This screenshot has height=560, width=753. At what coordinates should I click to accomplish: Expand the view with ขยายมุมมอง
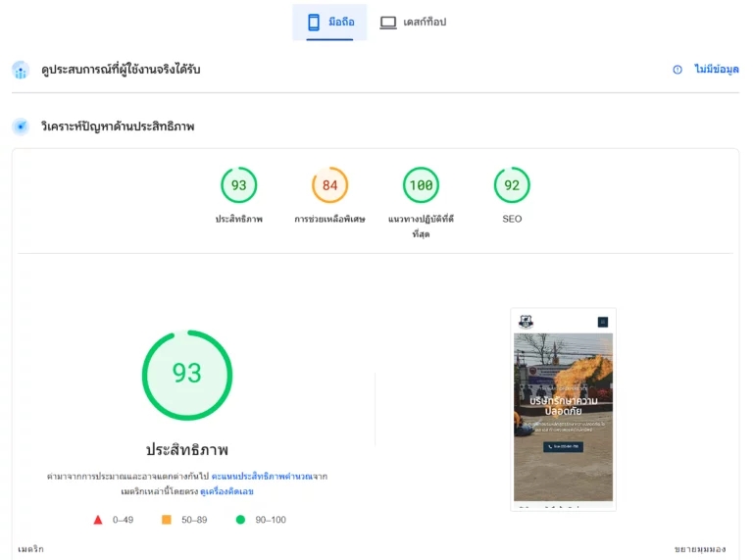700,549
